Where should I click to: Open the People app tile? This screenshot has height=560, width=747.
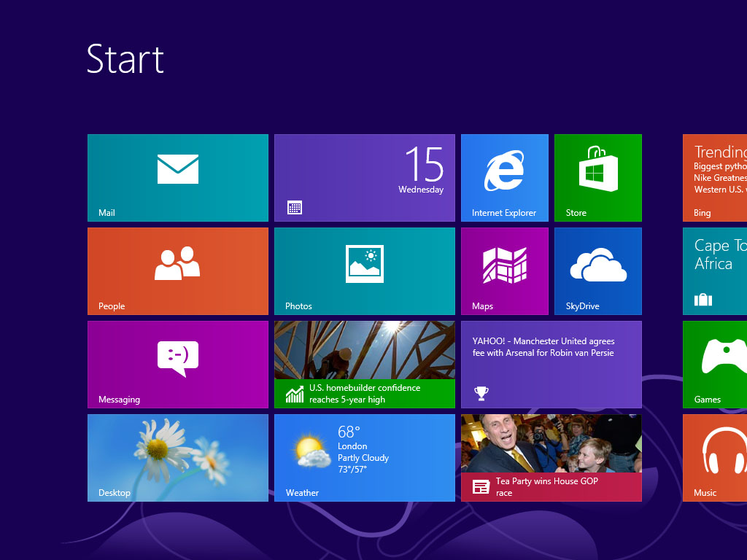(177, 271)
